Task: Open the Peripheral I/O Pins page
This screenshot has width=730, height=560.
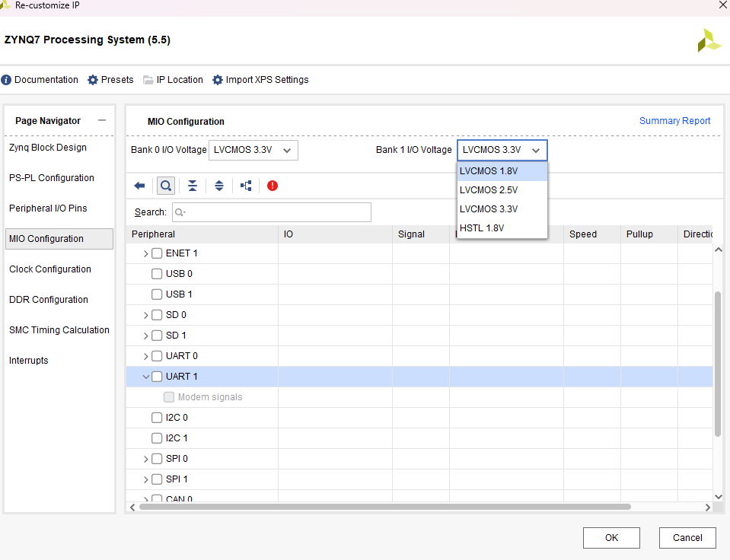Action: [x=48, y=208]
